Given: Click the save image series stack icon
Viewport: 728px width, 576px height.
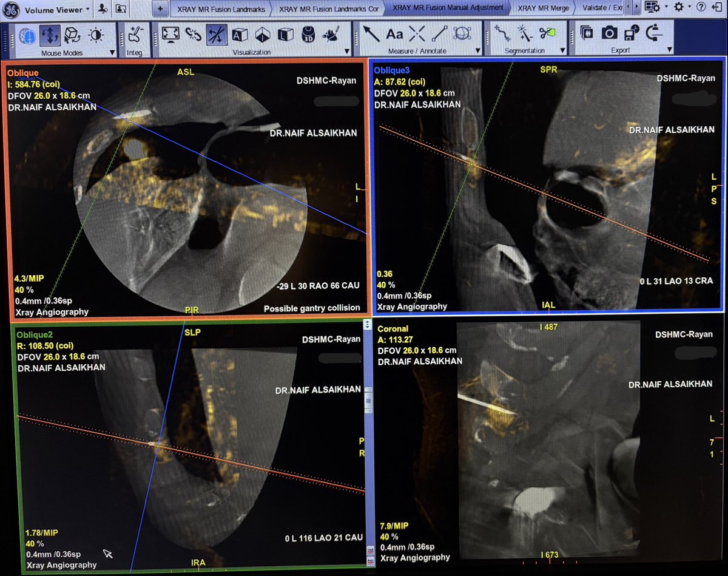Looking at the screenshot, I should (586, 32).
